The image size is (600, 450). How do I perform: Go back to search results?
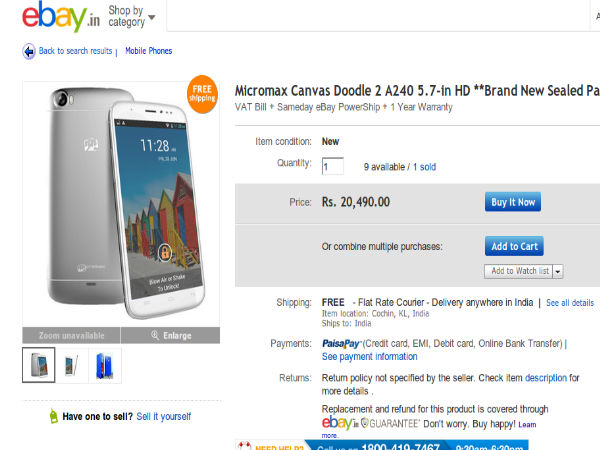(75, 50)
